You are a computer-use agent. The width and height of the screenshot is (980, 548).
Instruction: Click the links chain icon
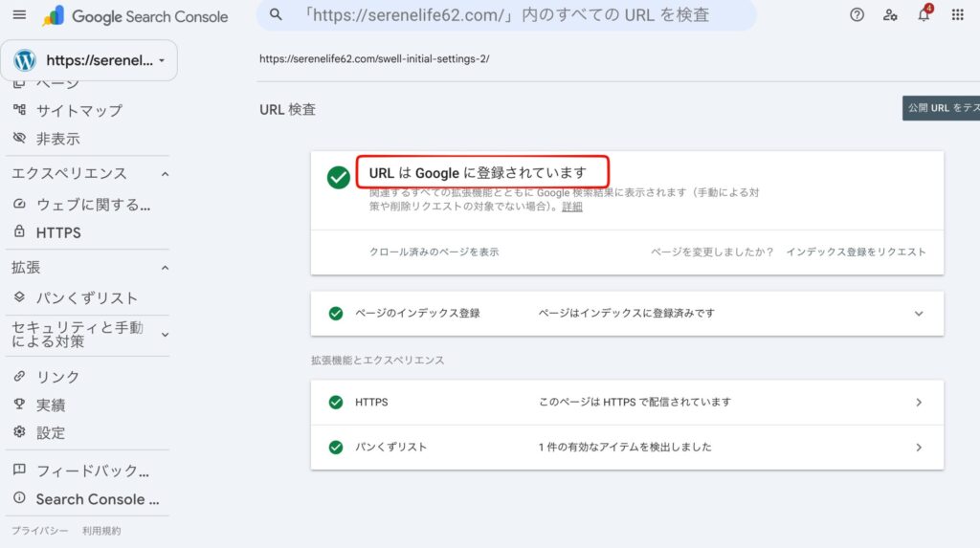pos(19,376)
